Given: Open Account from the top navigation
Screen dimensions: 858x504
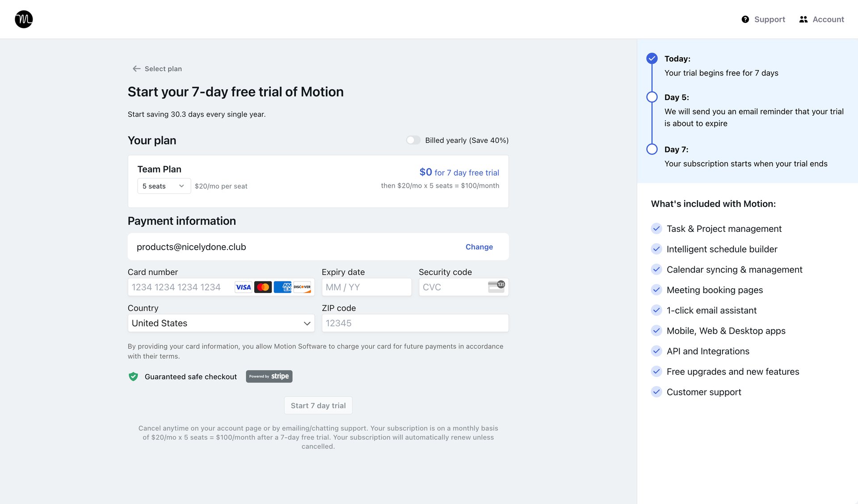Looking at the screenshot, I should pos(828,19).
